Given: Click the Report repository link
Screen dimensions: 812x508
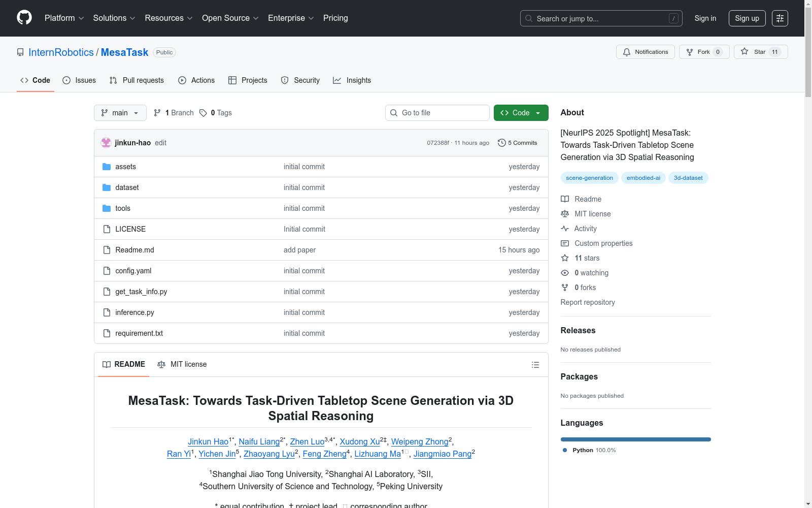Looking at the screenshot, I should point(588,302).
